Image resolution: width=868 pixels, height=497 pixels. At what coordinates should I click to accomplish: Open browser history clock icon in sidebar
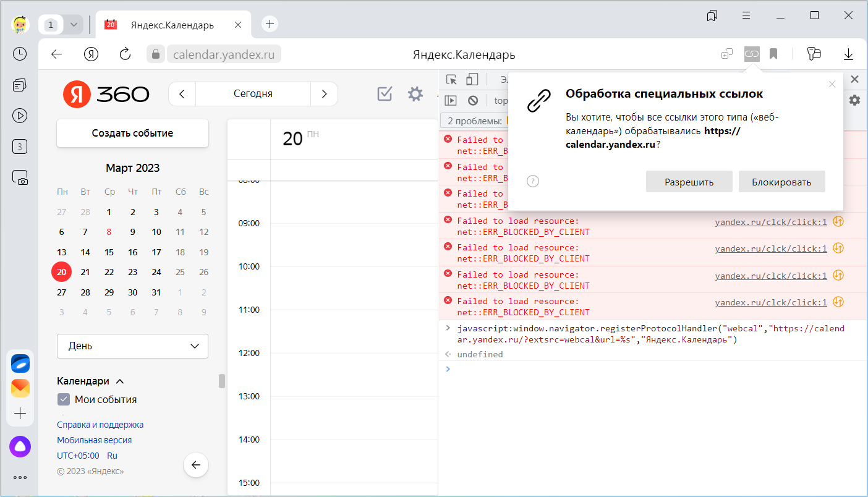click(x=20, y=54)
